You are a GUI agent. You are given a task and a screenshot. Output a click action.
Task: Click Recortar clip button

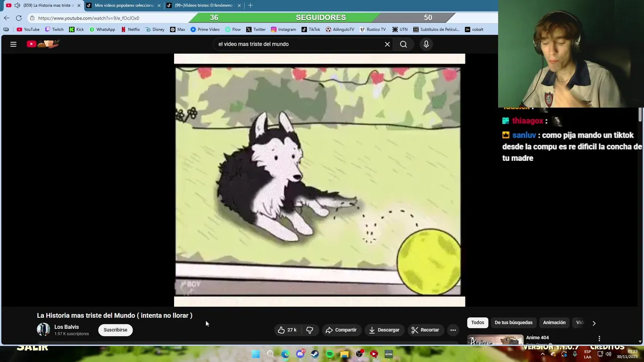425,330
